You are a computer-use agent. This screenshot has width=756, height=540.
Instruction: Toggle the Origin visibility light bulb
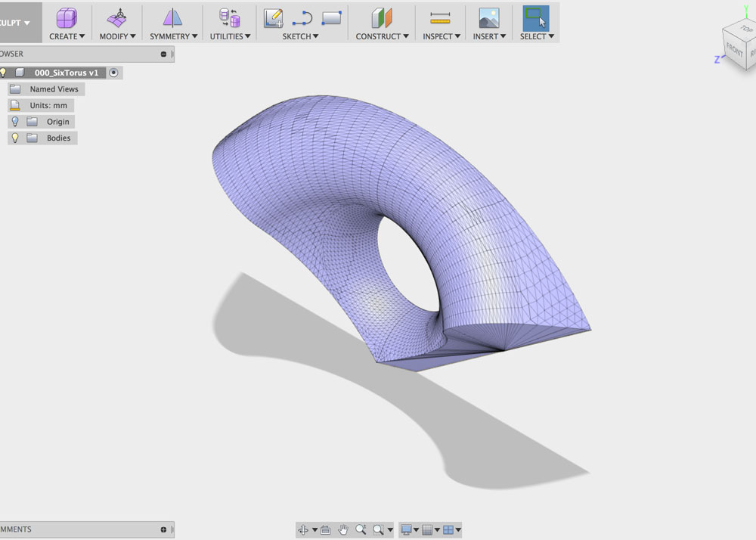pos(15,122)
